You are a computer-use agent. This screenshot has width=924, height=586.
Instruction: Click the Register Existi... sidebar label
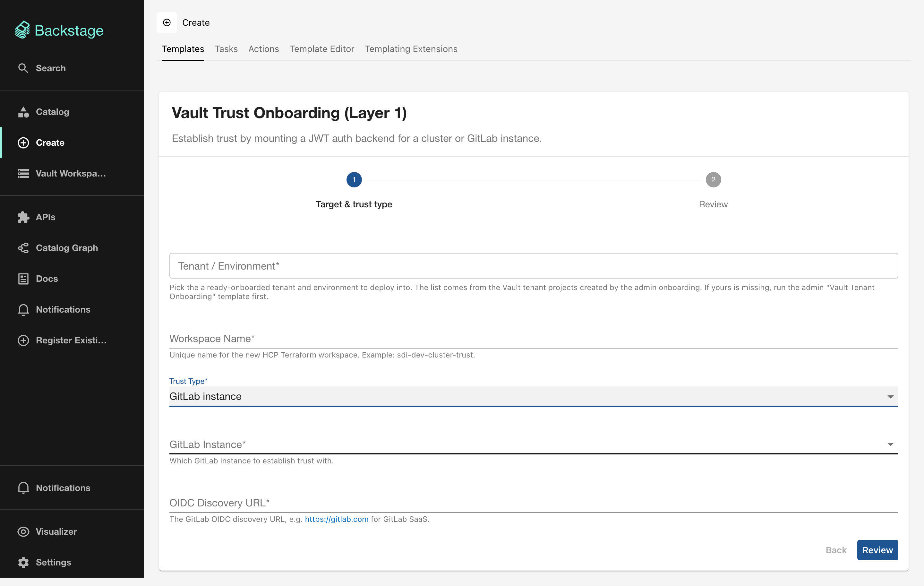pos(71,340)
